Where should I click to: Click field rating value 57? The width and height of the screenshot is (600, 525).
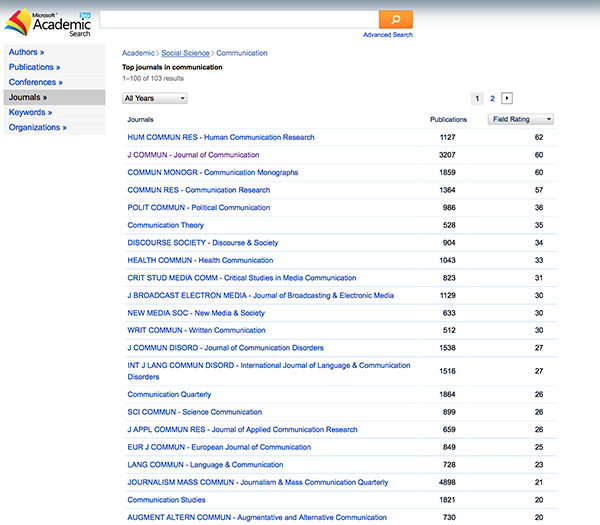pyautogui.click(x=539, y=190)
